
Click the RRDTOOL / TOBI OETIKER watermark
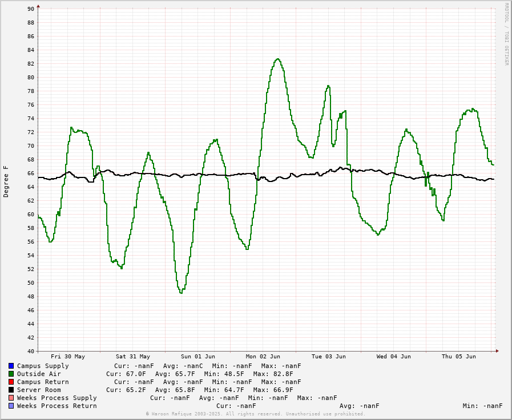pos(506,34)
